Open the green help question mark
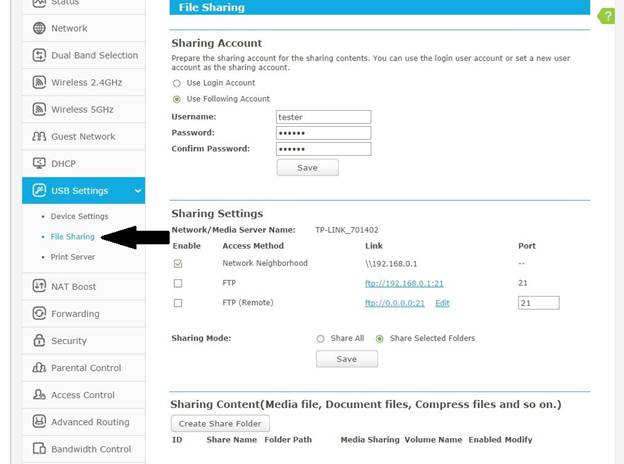 (606, 16)
